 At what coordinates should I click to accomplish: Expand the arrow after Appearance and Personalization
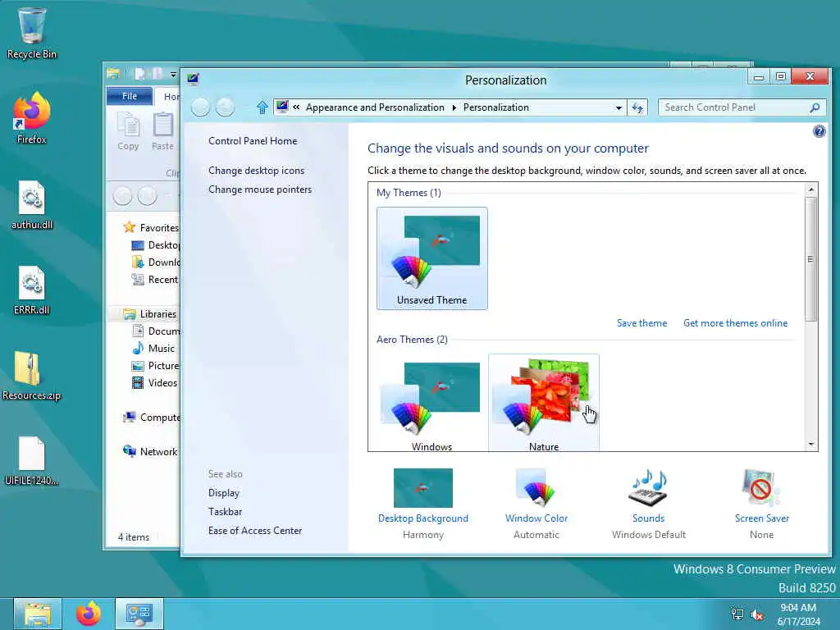click(454, 107)
